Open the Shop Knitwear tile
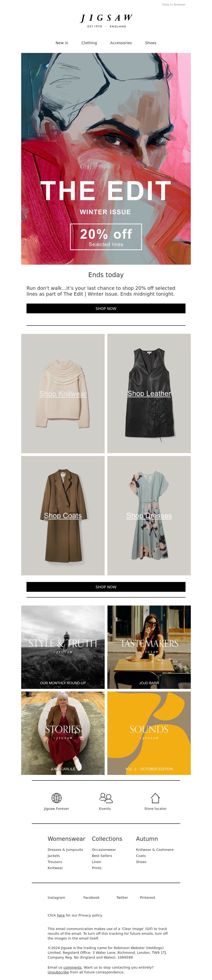212x980 pixels. (63, 393)
